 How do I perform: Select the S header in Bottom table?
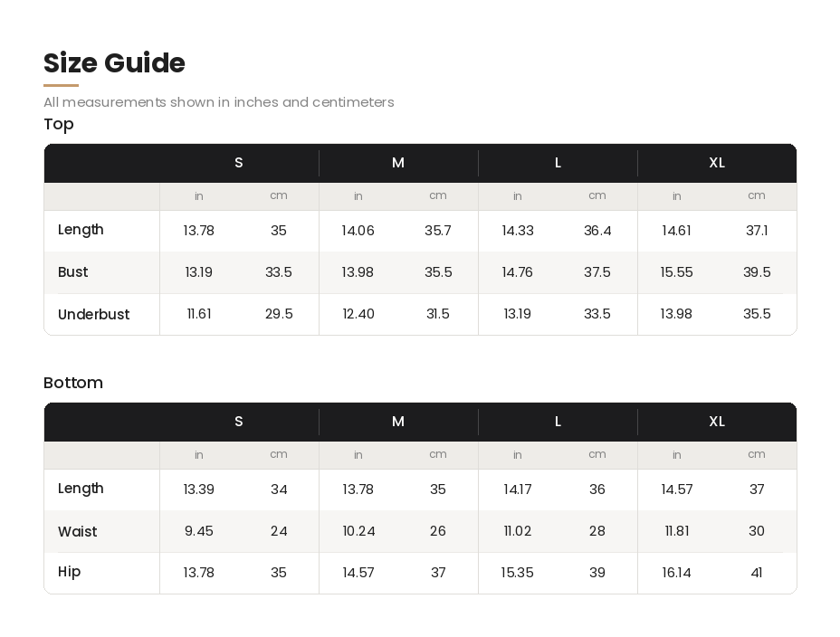pyautogui.click(x=239, y=422)
